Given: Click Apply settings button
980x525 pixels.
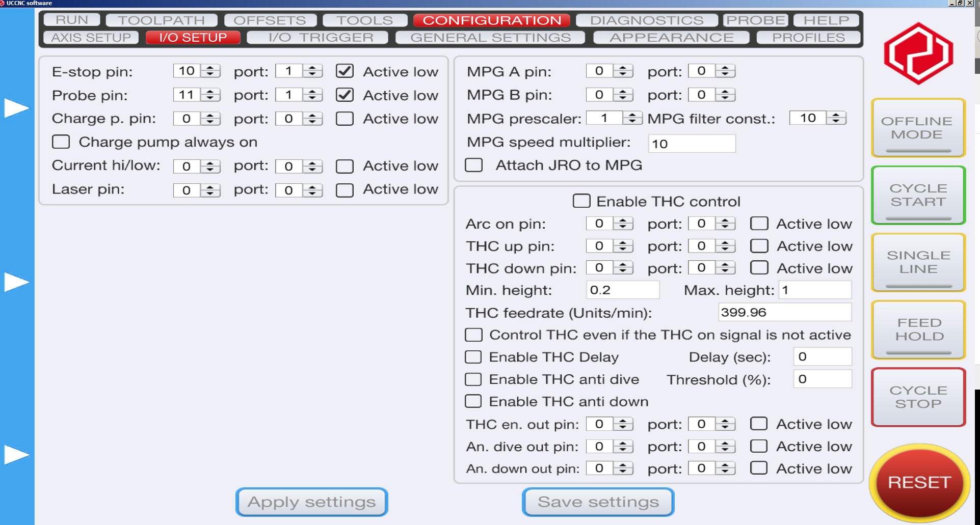Looking at the screenshot, I should (311, 502).
